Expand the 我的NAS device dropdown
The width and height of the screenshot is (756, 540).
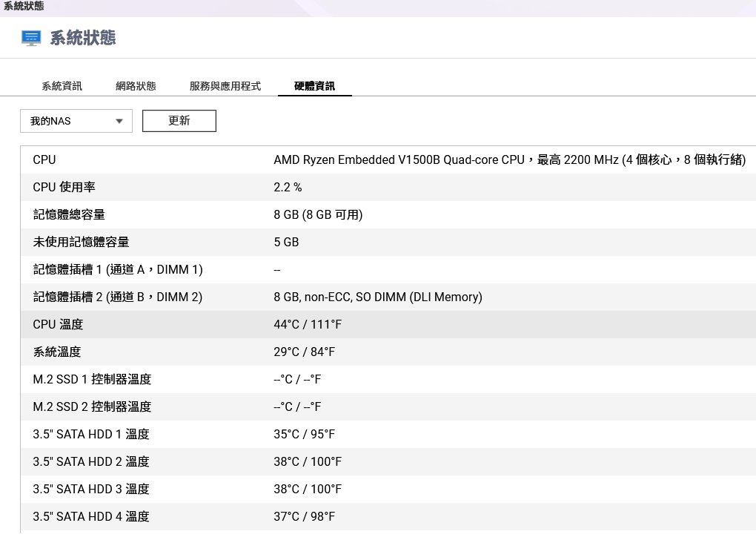(x=76, y=121)
